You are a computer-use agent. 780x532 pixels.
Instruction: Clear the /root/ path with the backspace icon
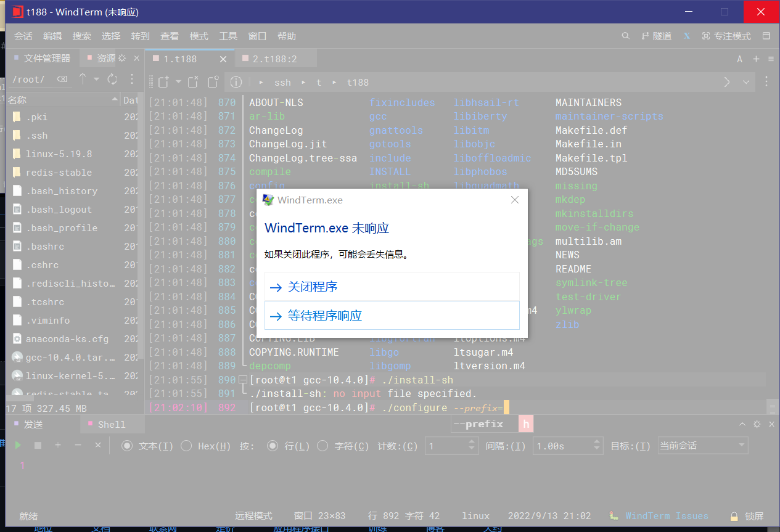pyautogui.click(x=62, y=79)
